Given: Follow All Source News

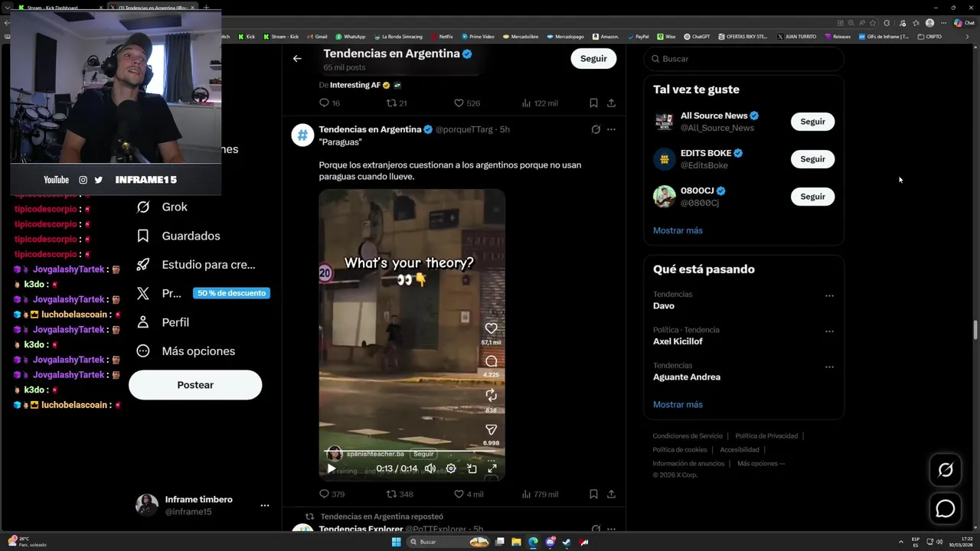Looking at the screenshot, I should (812, 122).
